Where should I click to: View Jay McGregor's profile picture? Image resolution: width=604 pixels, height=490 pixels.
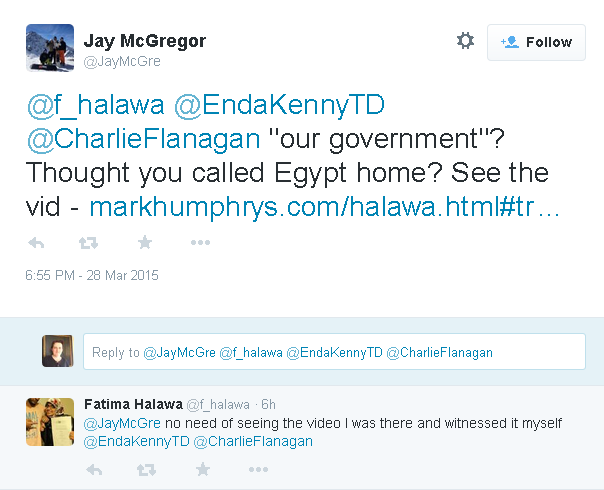pyautogui.click(x=49, y=46)
